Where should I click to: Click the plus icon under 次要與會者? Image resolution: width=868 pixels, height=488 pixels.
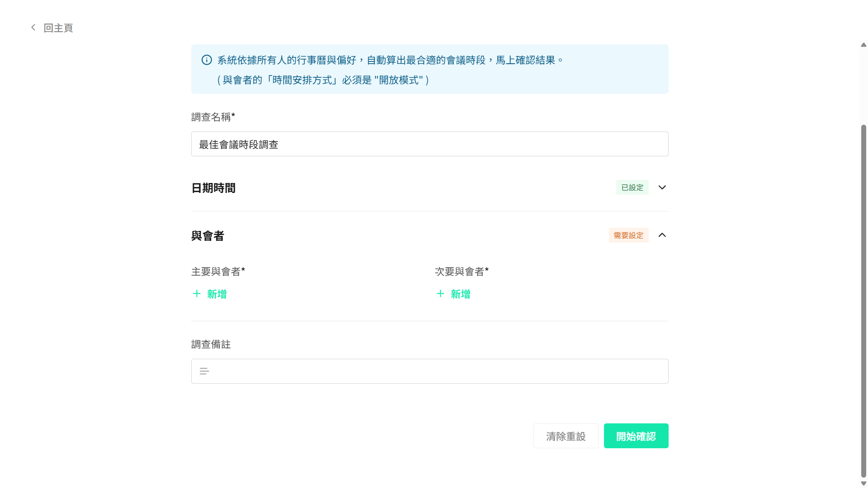(x=440, y=294)
